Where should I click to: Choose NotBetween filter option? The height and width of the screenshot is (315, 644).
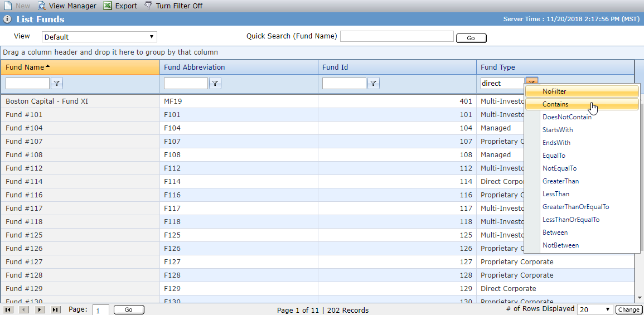click(582, 245)
